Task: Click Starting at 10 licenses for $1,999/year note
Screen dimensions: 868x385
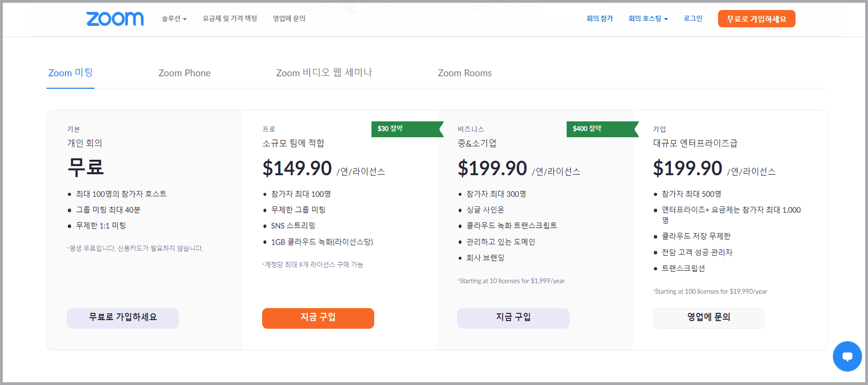Action: pos(511,281)
